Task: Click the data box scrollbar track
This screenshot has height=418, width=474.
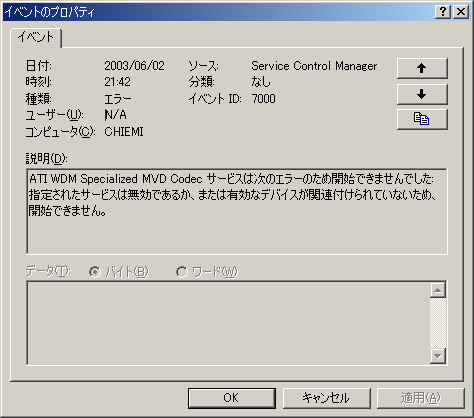Action: coord(438,323)
